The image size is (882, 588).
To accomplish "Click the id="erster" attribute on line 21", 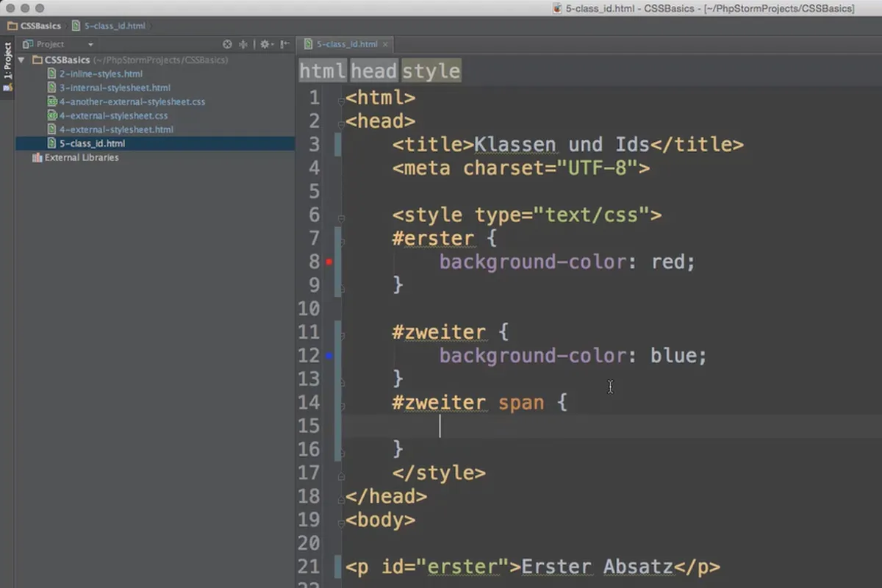I will point(445,567).
